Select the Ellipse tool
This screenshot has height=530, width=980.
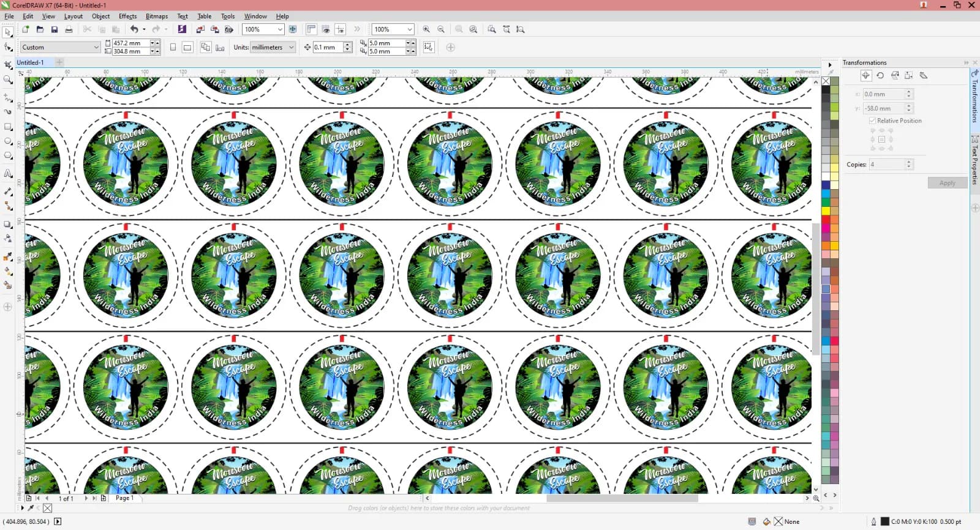pyautogui.click(x=8, y=141)
